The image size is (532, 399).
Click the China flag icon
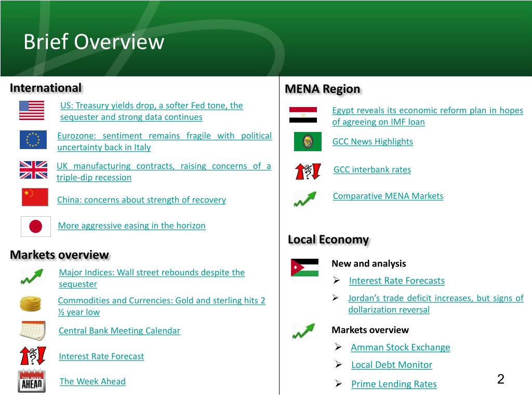(35, 197)
